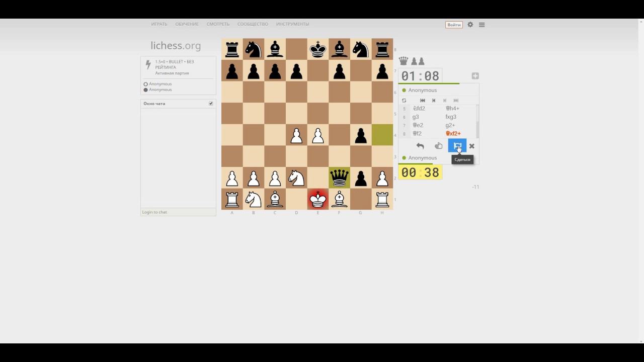Click the yellow clock showing 00:38
This screenshot has width=644, height=362.
420,172
